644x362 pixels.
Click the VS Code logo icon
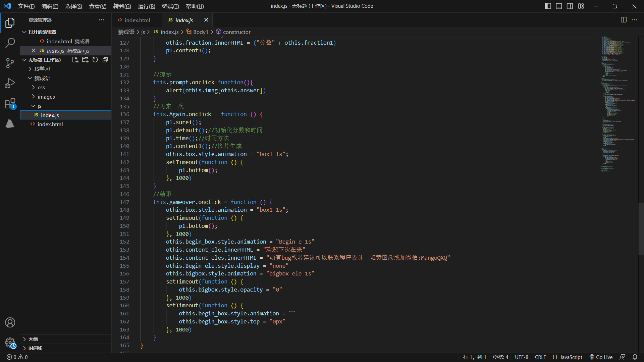point(7,6)
